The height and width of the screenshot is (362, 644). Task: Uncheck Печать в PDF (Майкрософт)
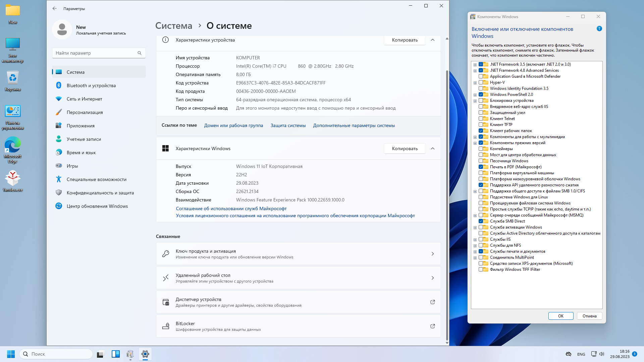481,167
